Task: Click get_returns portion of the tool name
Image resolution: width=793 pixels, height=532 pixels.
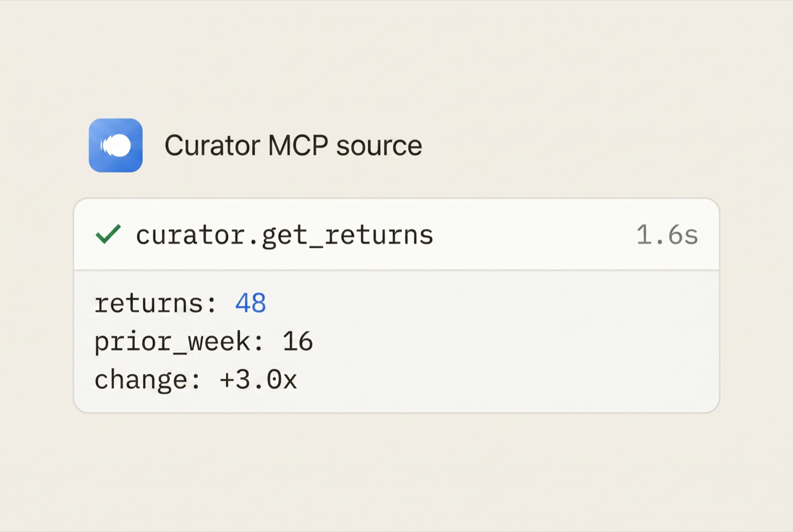Action: pyautogui.click(x=347, y=235)
